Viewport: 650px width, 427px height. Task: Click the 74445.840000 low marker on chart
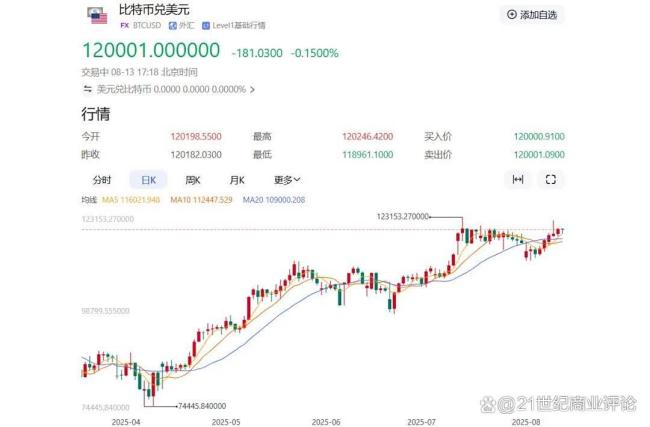202,406
